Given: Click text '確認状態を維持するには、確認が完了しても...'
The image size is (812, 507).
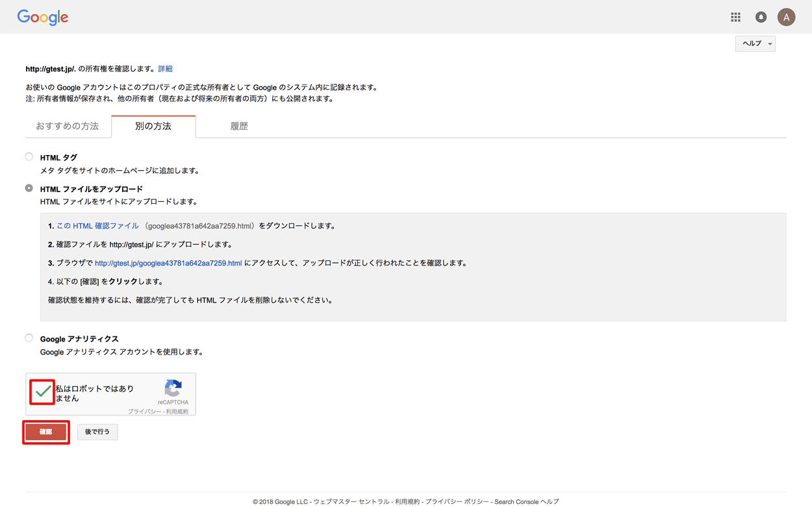Looking at the screenshot, I should click(190, 301).
